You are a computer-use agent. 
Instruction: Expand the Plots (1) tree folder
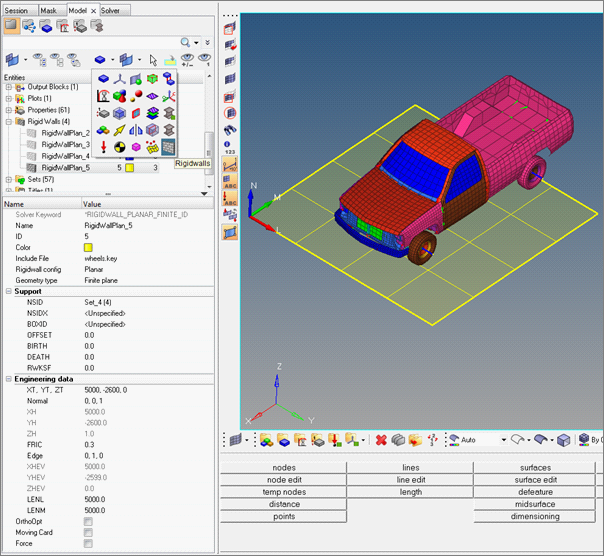8,99
